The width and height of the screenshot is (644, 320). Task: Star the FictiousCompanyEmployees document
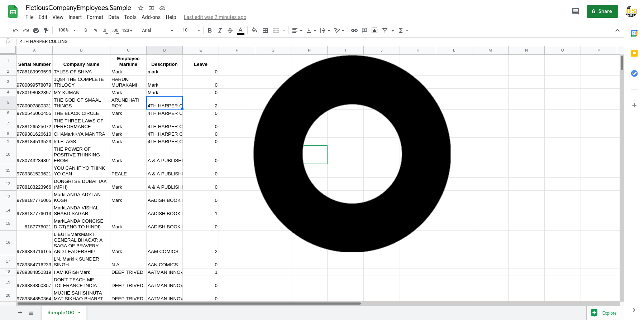(141, 8)
